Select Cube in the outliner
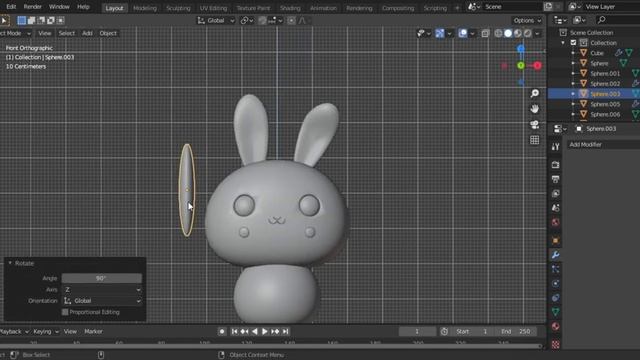This screenshot has height=360, width=640. pyautogui.click(x=597, y=53)
